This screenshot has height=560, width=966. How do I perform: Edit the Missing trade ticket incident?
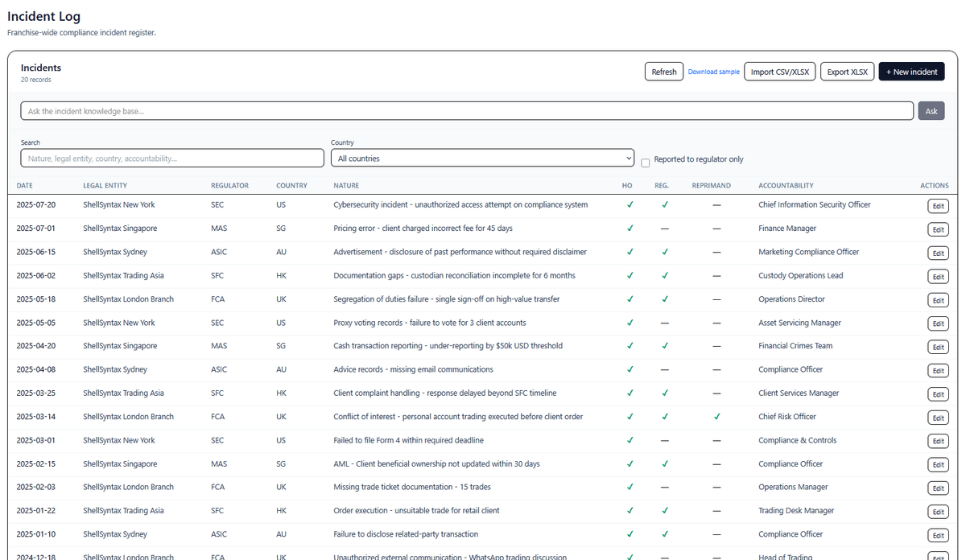(938, 488)
